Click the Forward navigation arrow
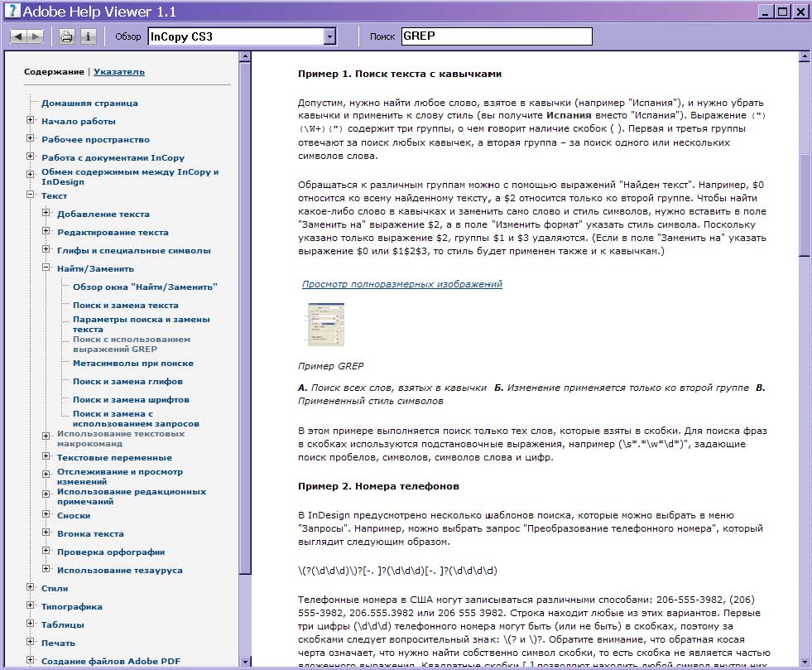Image resolution: width=812 pixels, height=670 pixels. [x=36, y=36]
